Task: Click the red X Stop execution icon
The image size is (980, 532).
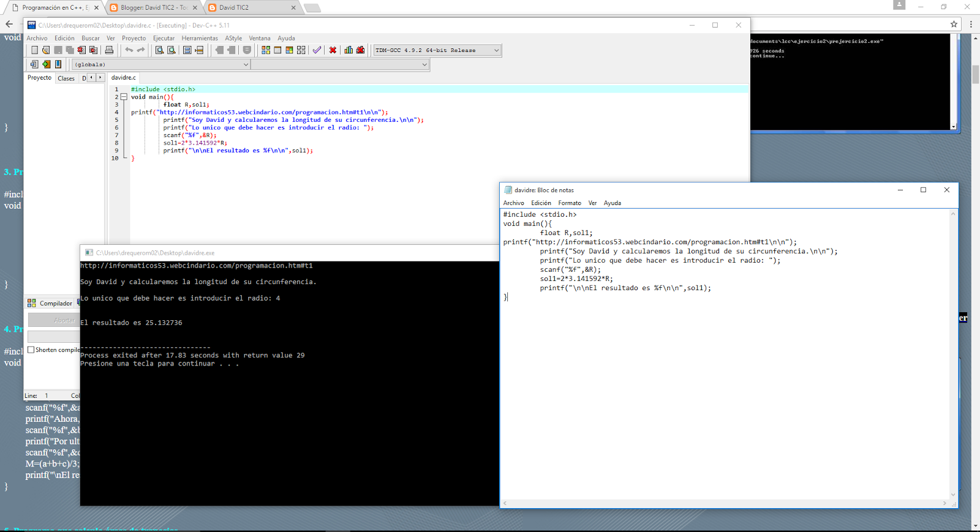Action: pos(333,50)
